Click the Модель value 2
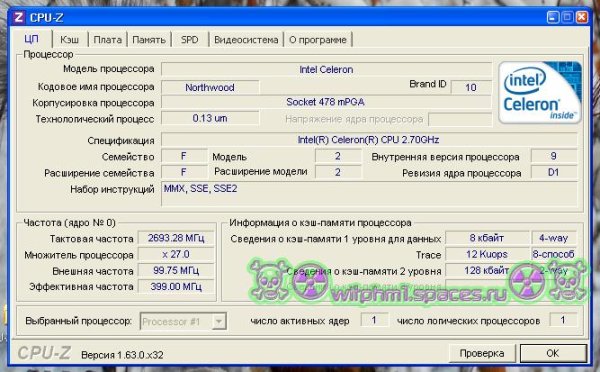Screen dimensions: 600x372 pyautogui.click(x=338, y=156)
